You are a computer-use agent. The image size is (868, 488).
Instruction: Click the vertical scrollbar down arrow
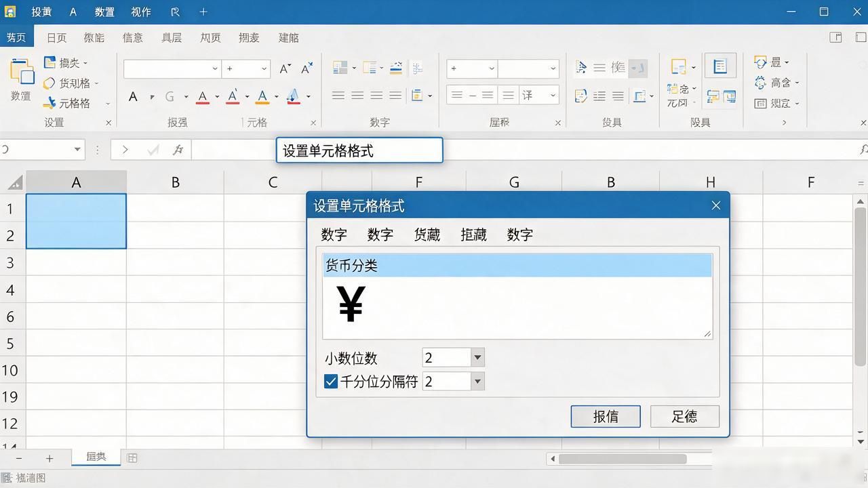pos(861,442)
